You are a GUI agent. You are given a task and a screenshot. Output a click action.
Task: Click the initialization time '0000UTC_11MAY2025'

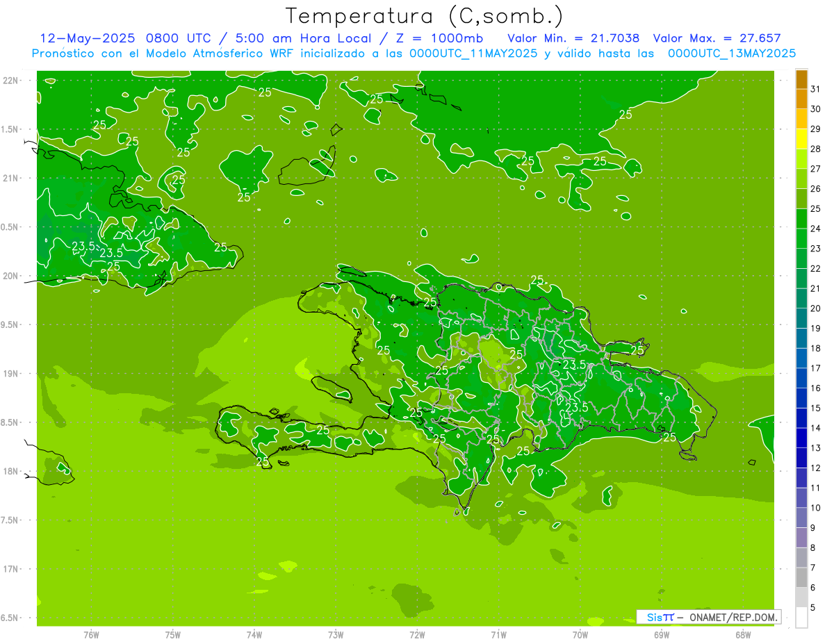pos(474,53)
